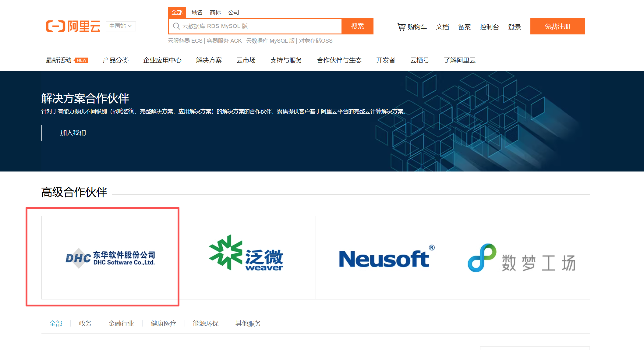Open the DHC 东华软件 partner card
The width and height of the screenshot is (644, 350).
tap(110, 257)
